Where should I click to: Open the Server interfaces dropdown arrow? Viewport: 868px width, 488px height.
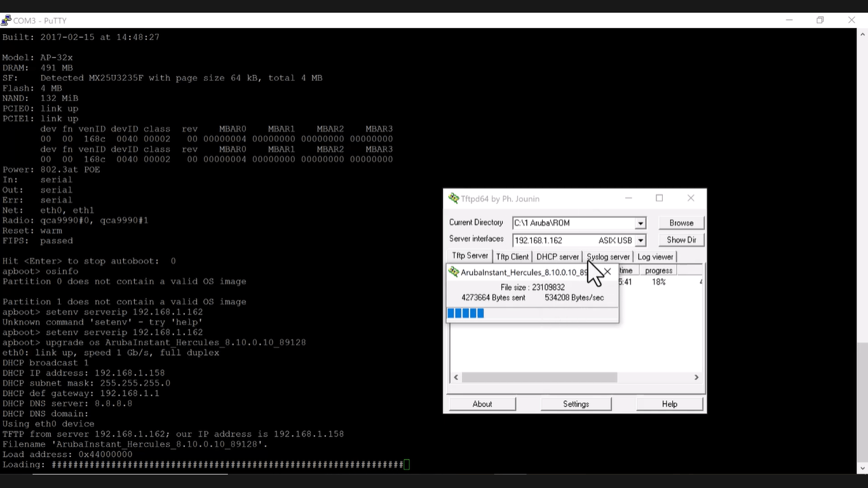tap(641, 240)
